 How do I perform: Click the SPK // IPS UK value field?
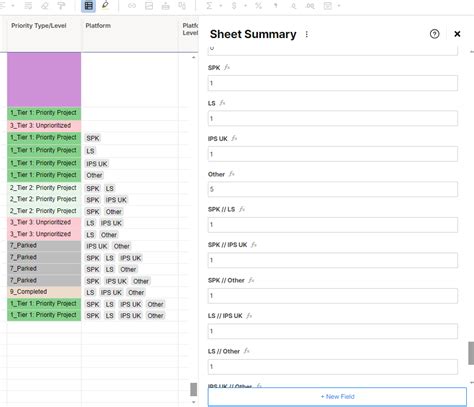333,260
